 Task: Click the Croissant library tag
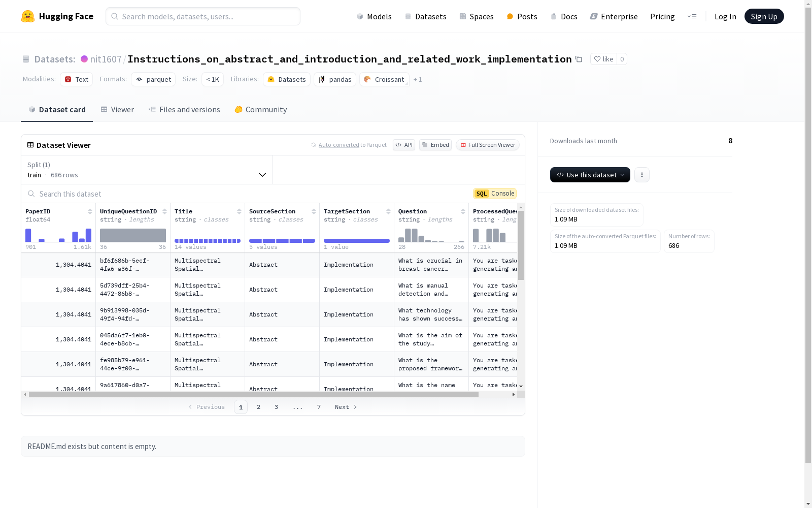pyautogui.click(x=384, y=79)
